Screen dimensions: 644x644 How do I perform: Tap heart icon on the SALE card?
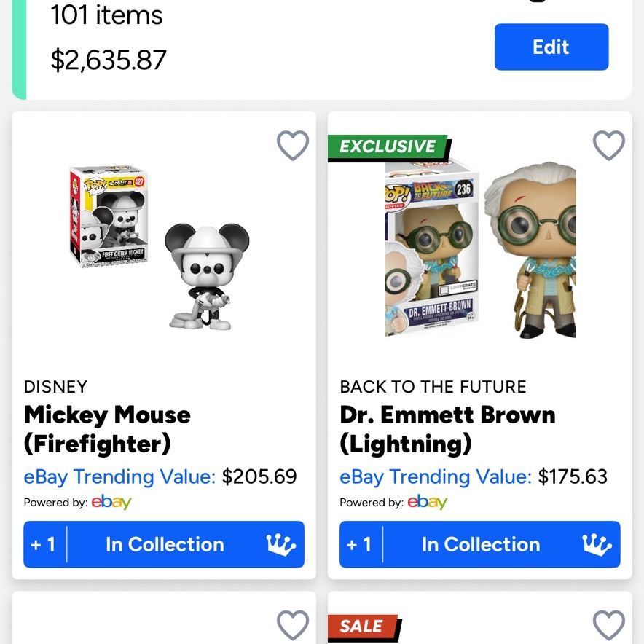click(x=609, y=625)
